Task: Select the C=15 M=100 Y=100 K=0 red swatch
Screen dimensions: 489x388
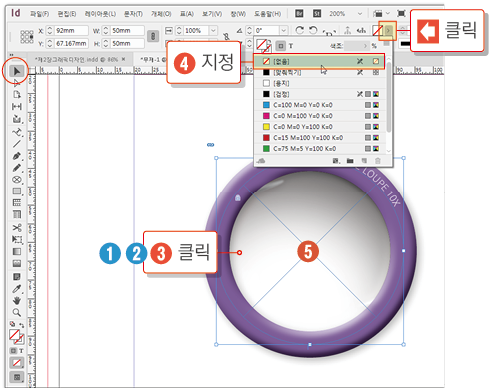Action: (320, 138)
